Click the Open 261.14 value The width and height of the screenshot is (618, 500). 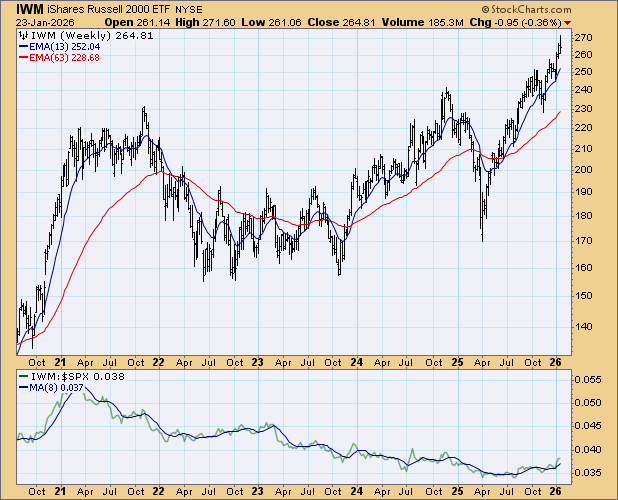(137, 22)
